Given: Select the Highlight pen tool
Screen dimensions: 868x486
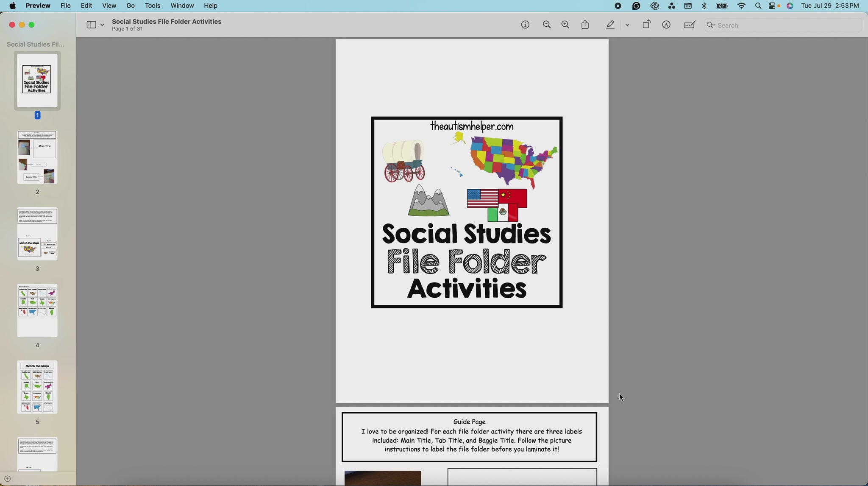Looking at the screenshot, I should click(x=610, y=25).
